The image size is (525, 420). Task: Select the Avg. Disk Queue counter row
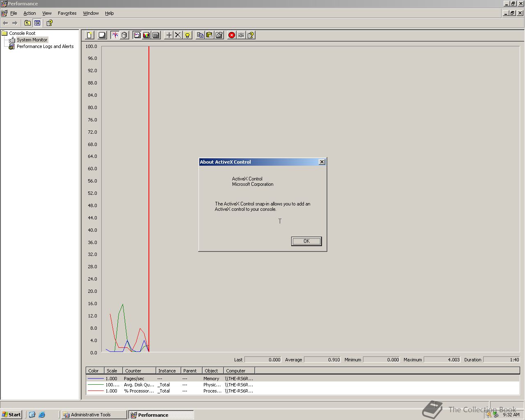[x=303, y=385]
